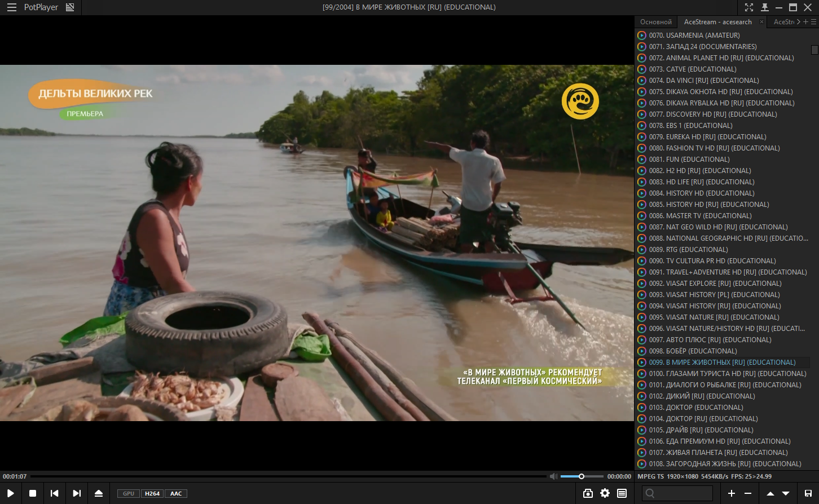Open the settings gear in control bar
The height and width of the screenshot is (504, 819).
click(605, 493)
